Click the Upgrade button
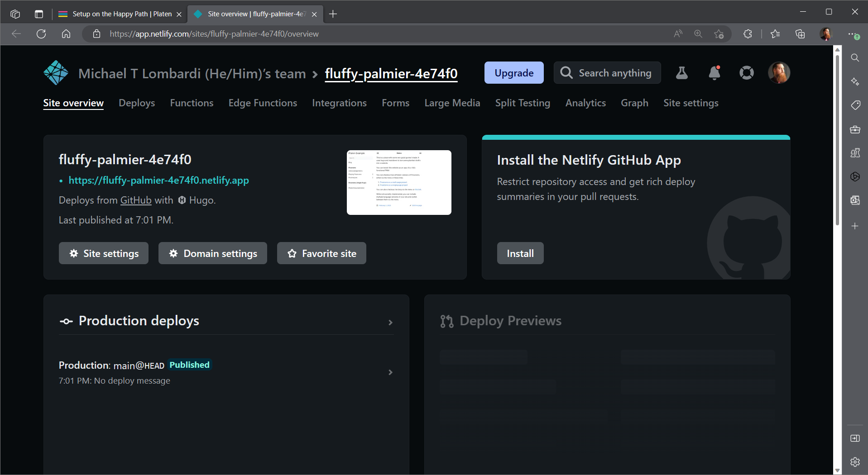This screenshot has height=475, width=868. [x=514, y=73]
